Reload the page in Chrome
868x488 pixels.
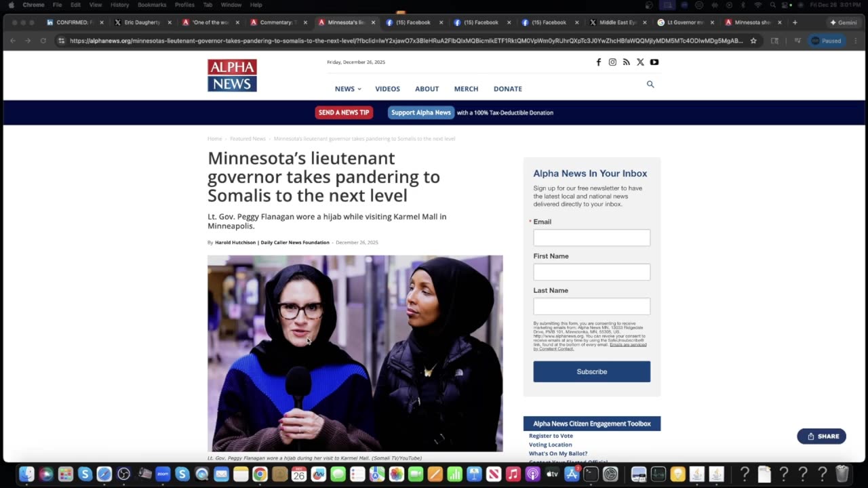click(43, 41)
